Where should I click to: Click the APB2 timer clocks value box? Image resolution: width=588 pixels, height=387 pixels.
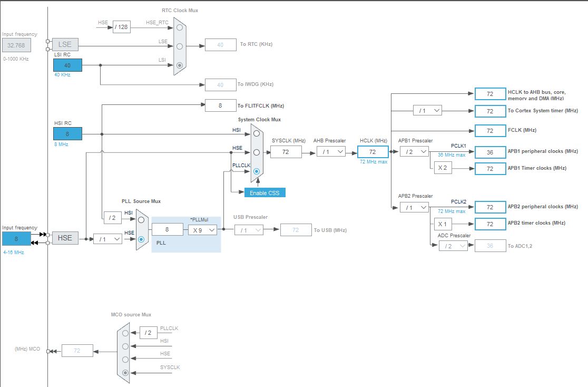tap(491, 224)
